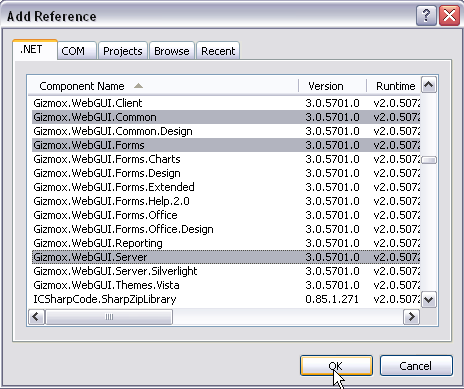Select Gizmox.WebGUI.Forms.Help.2.0 row
The height and width of the screenshot is (389, 464).
[x=226, y=201]
